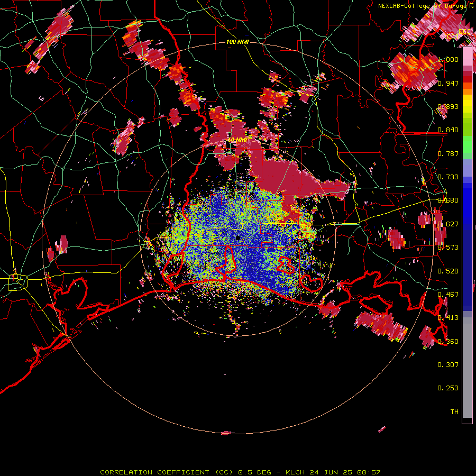Click the black KLCH radar site dot
This screenshot has width=476, height=476.
pyautogui.click(x=238, y=238)
